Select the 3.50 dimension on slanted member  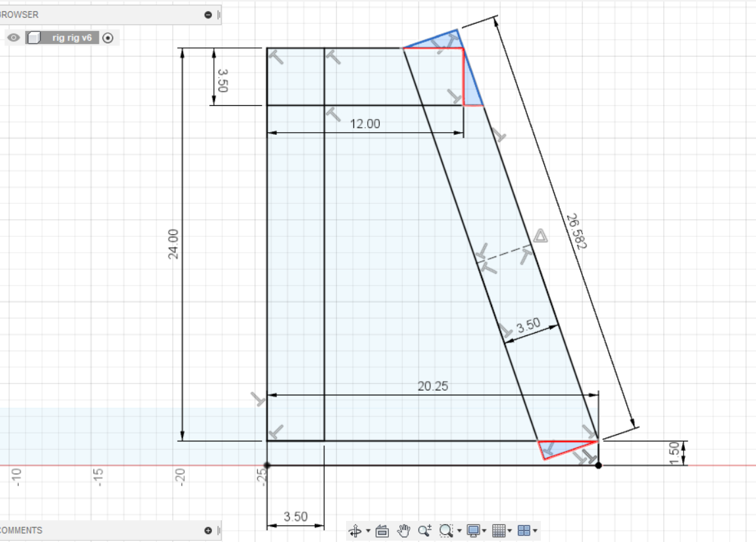(x=528, y=326)
